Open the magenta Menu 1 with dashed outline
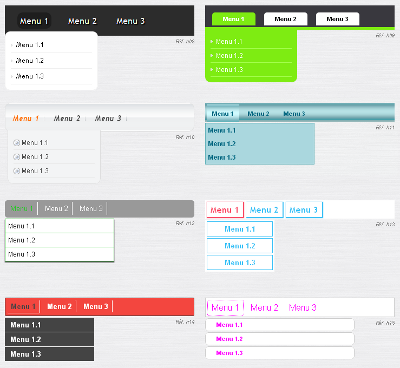The height and width of the screenshot is (368, 400). pos(225,308)
